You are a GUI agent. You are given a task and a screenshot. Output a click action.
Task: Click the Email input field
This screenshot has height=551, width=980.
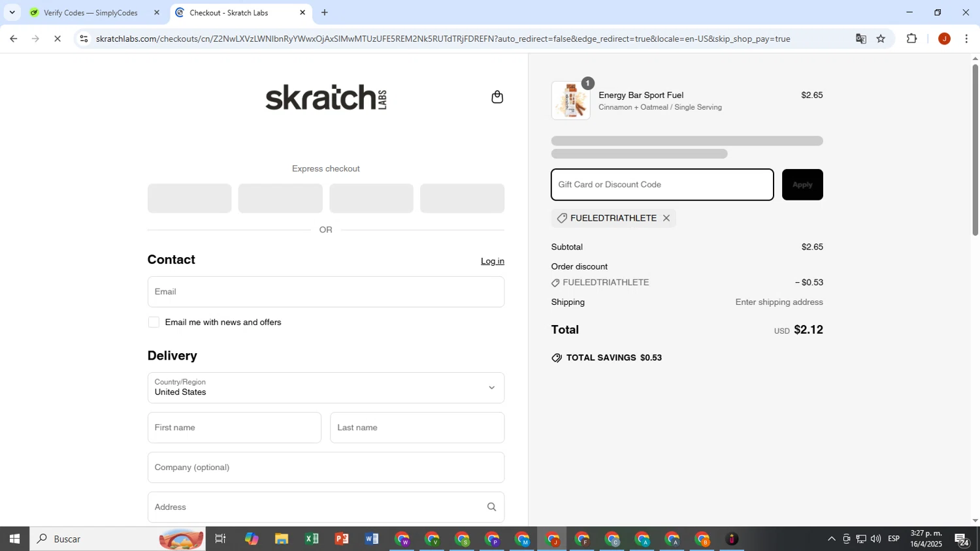pos(326,292)
